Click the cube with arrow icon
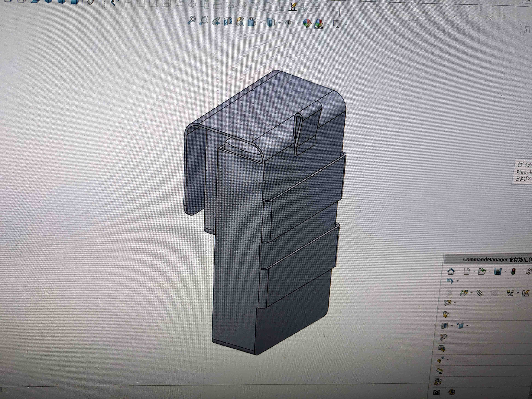This screenshot has width=532, height=399. [447, 302]
